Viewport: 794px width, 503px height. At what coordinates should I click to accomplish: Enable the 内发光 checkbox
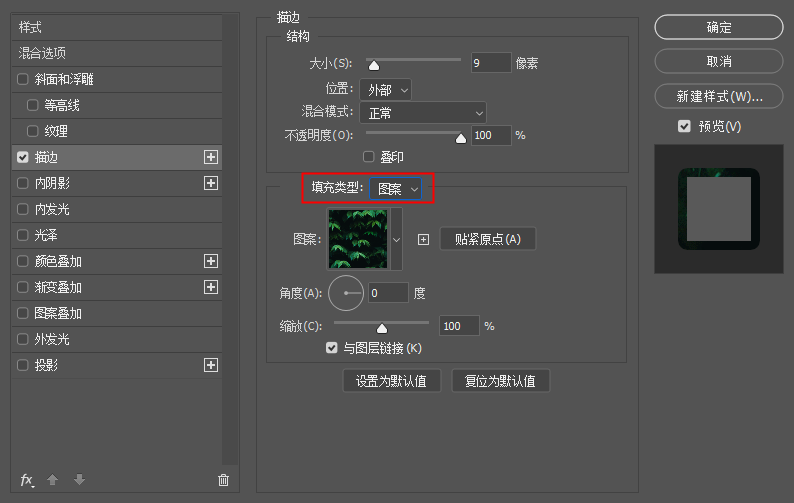pyautogui.click(x=23, y=209)
